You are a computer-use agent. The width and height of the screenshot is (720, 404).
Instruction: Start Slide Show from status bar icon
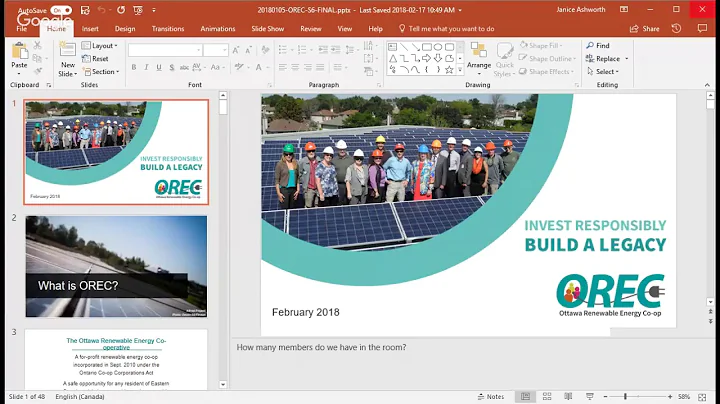coord(590,397)
